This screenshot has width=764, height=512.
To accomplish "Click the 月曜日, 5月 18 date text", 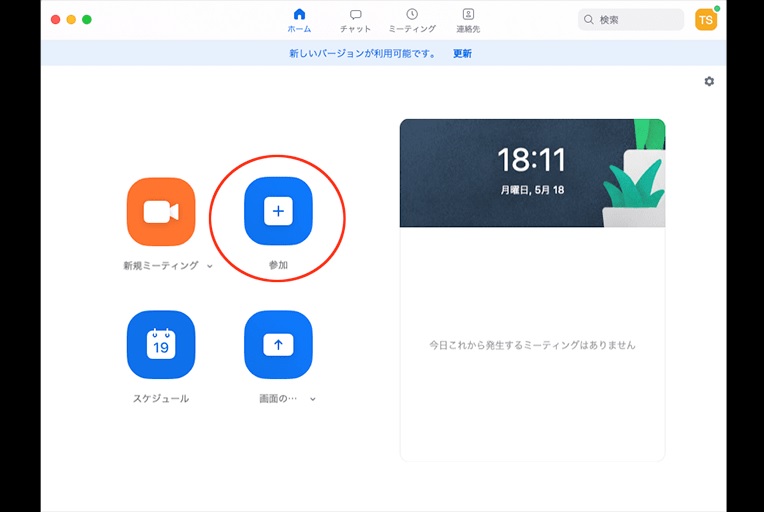I will (x=532, y=190).
